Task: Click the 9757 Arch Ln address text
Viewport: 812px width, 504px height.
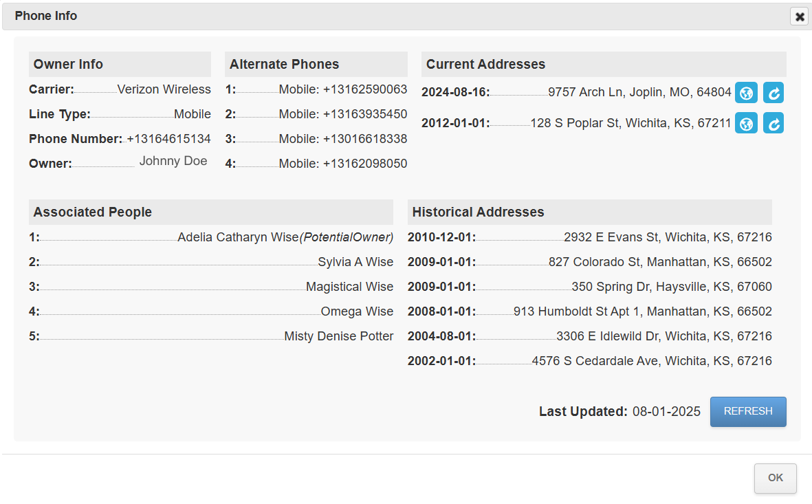Action: (x=639, y=92)
